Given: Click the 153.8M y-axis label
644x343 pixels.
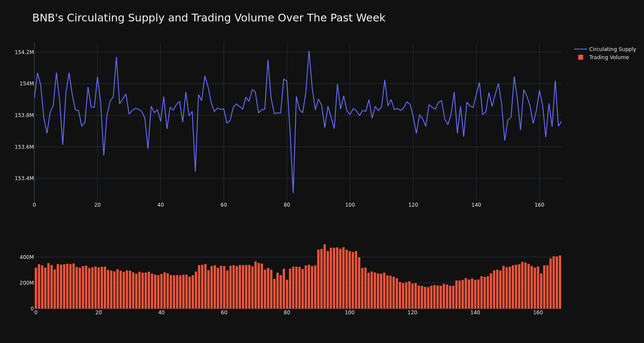Looking at the screenshot, I should pyautogui.click(x=24, y=115).
